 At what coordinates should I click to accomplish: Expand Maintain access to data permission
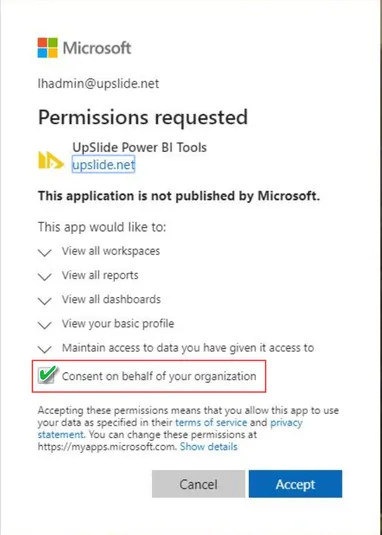coord(45,350)
